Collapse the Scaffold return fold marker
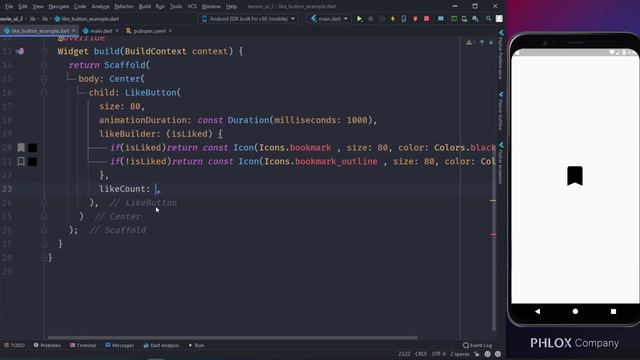The height and width of the screenshot is (360, 640). 44,65
